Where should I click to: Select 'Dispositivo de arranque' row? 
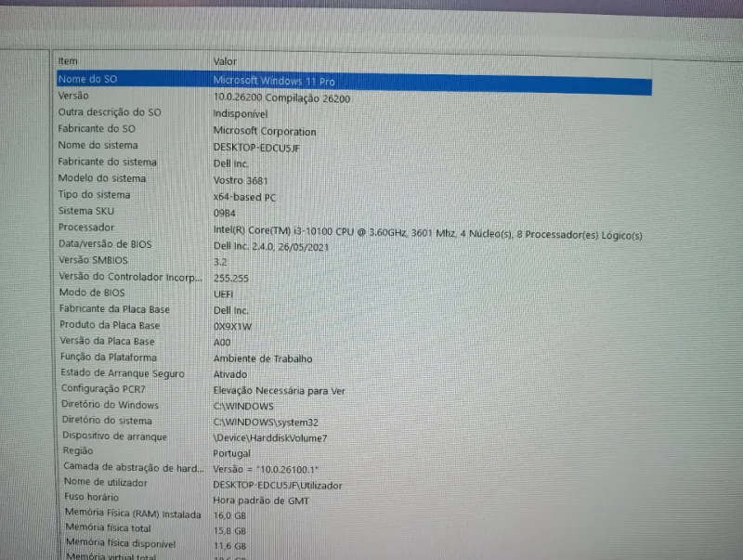click(114, 436)
